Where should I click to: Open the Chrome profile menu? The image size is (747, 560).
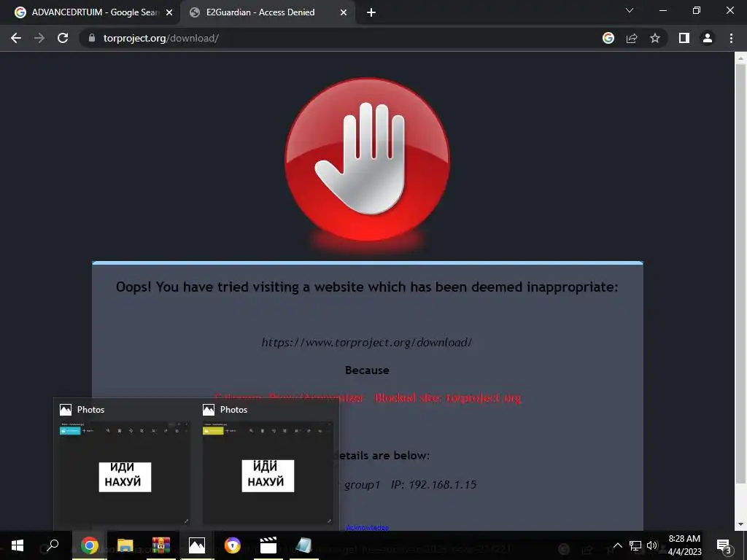(708, 38)
